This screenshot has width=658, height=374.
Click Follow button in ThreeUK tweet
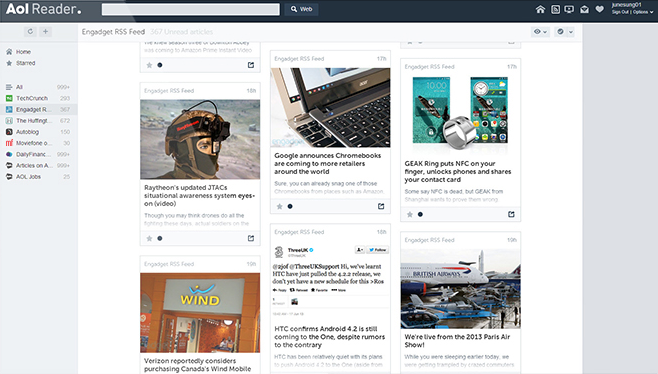click(x=378, y=250)
